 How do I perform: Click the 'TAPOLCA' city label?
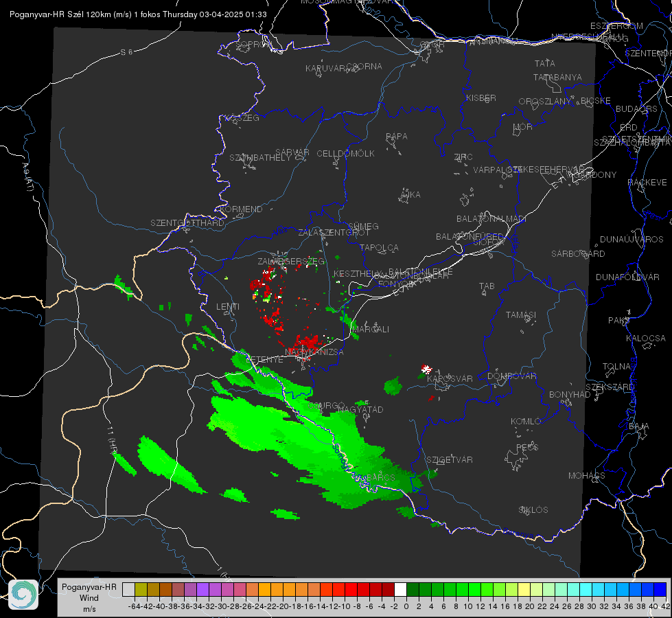point(379,247)
